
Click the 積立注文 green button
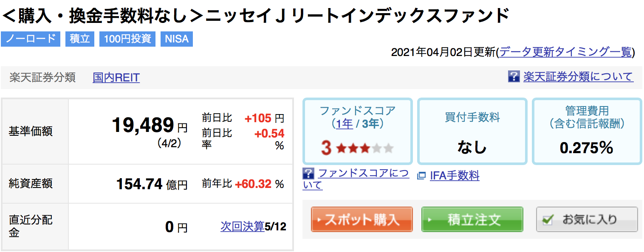click(472, 219)
